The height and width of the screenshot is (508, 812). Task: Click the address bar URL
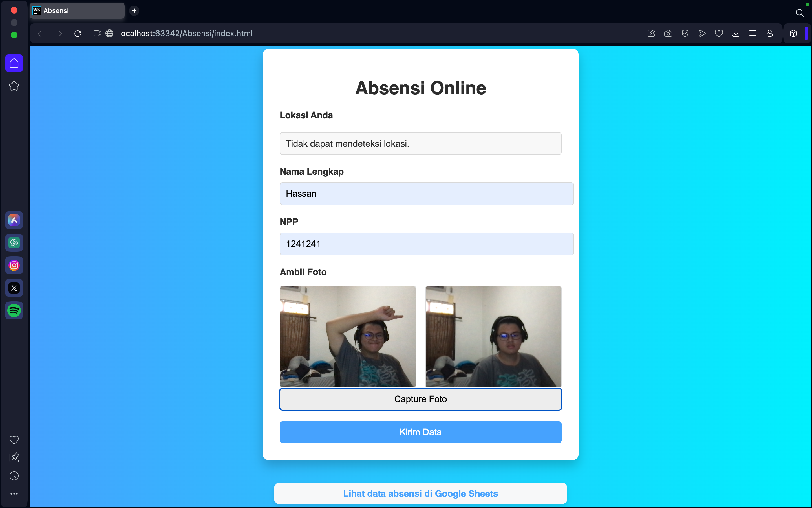click(186, 34)
